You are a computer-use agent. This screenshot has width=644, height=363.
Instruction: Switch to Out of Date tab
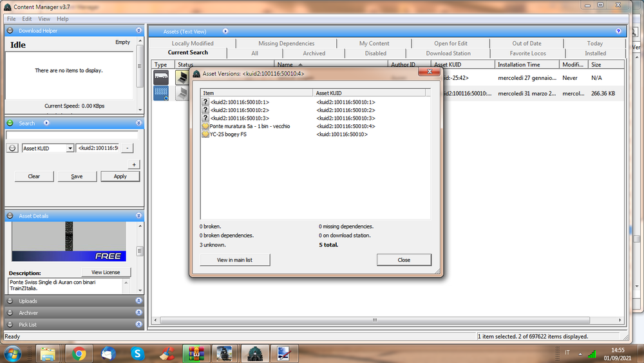pyautogui.click(x=527, y=43)
